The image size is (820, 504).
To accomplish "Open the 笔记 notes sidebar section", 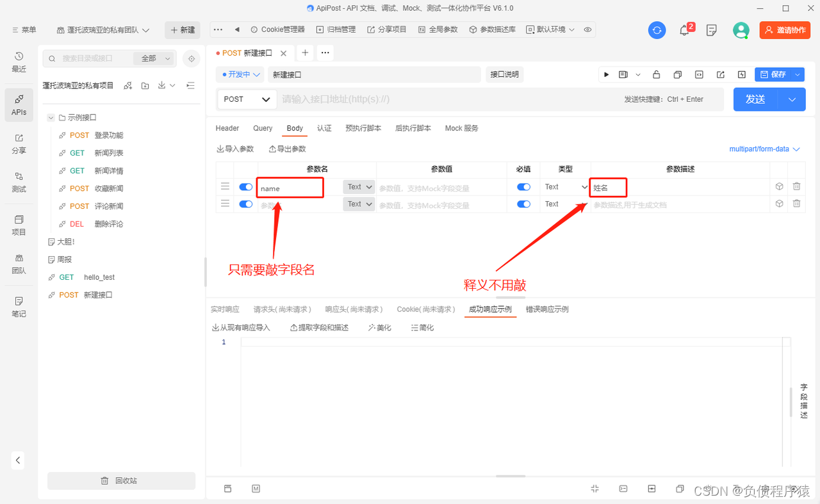I will pos(19,307).
